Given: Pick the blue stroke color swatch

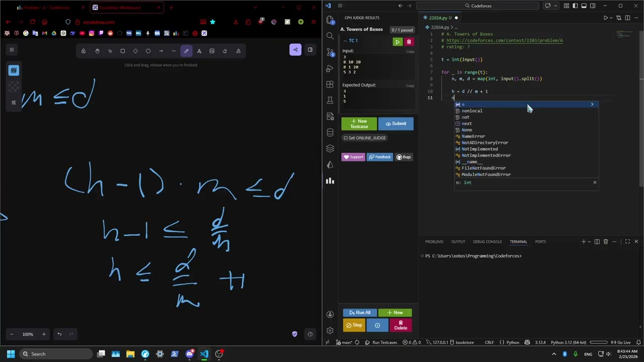Looking at the screenshot, I should click(x=14, y=70).
